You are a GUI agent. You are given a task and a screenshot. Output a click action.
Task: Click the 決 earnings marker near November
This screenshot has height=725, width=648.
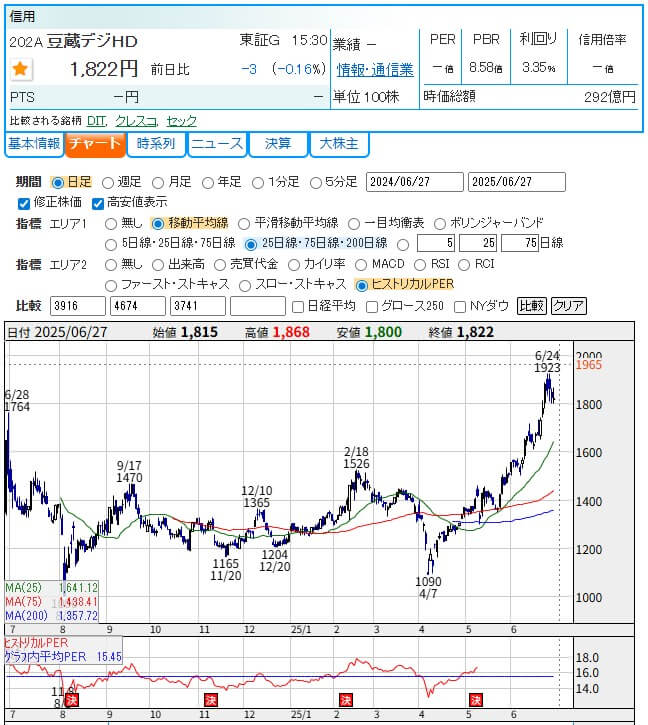pyautogui.click(x=210, y=700)
